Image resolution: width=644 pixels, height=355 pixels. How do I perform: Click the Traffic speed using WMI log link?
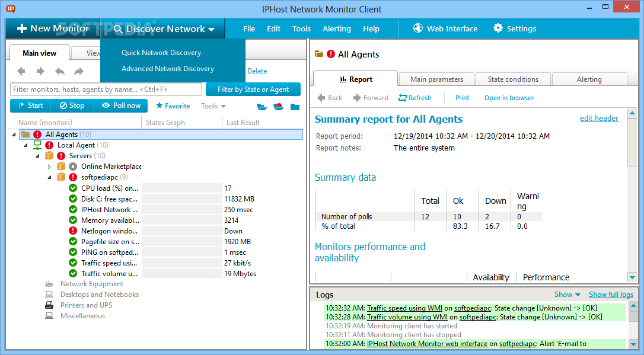(x=404, y=308)
